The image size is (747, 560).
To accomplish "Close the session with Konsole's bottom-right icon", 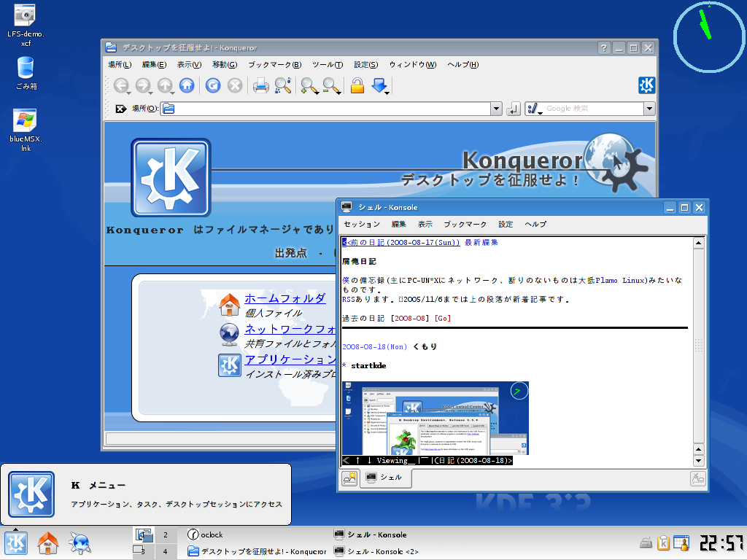I will (698, 478).
